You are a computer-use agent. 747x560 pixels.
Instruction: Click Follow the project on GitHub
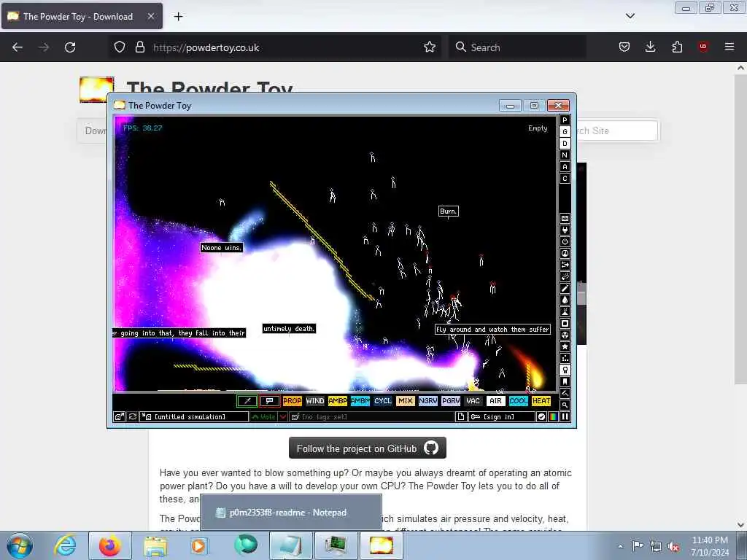(x=368, y=448)
